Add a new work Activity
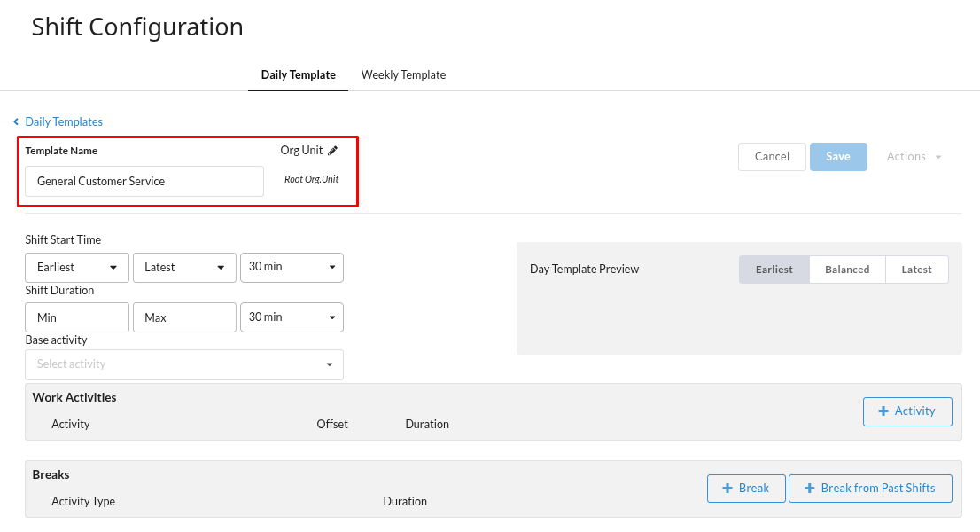This screenshot has height=532, width=980. [906, 411]
